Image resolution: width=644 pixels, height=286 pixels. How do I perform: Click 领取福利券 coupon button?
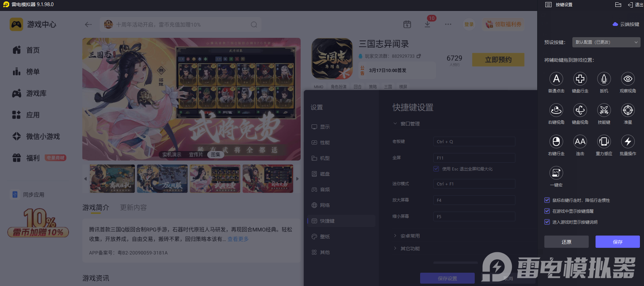click(x=504, y=24)
